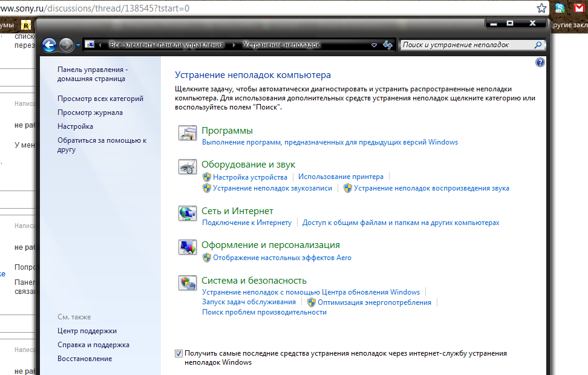Select the Appearance and Personalization category icon
The height and width of the screenshot is (375, 588).
[188, 247]
